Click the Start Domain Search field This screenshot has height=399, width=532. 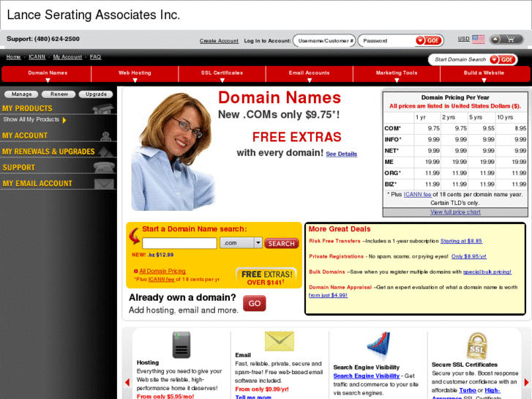(460, 59)
